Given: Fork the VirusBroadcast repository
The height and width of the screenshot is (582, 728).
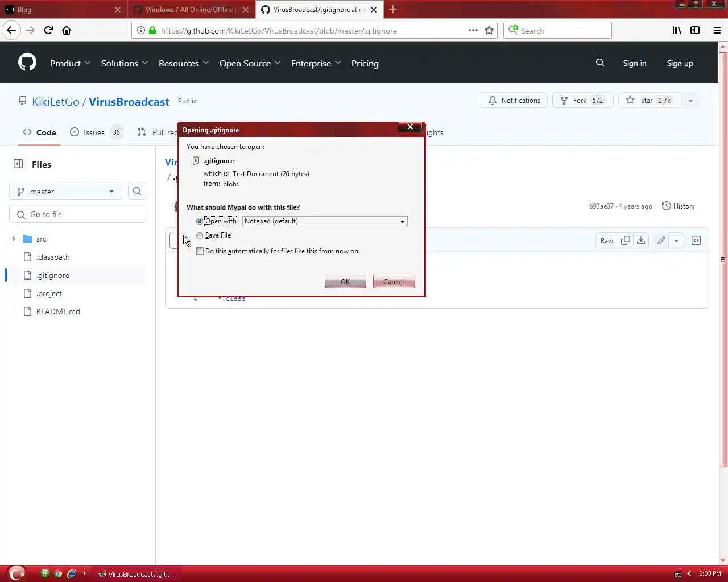Looking at the screenshot, I should (582, 101).
